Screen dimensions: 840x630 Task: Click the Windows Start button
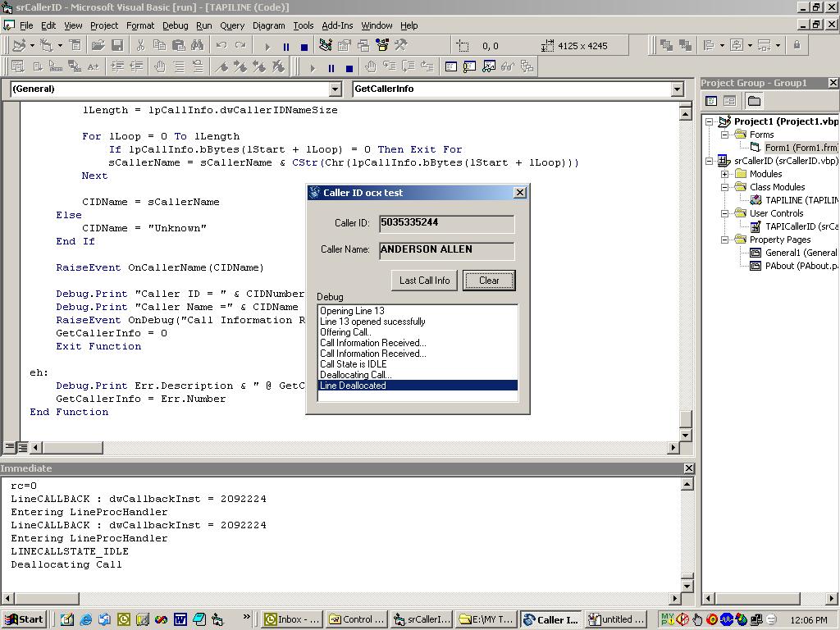click(x=24, y=619)
